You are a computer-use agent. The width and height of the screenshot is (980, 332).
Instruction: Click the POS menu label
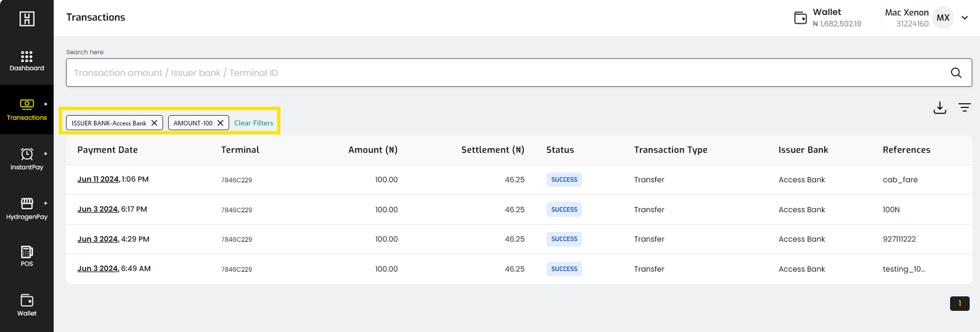coord(27,264)
